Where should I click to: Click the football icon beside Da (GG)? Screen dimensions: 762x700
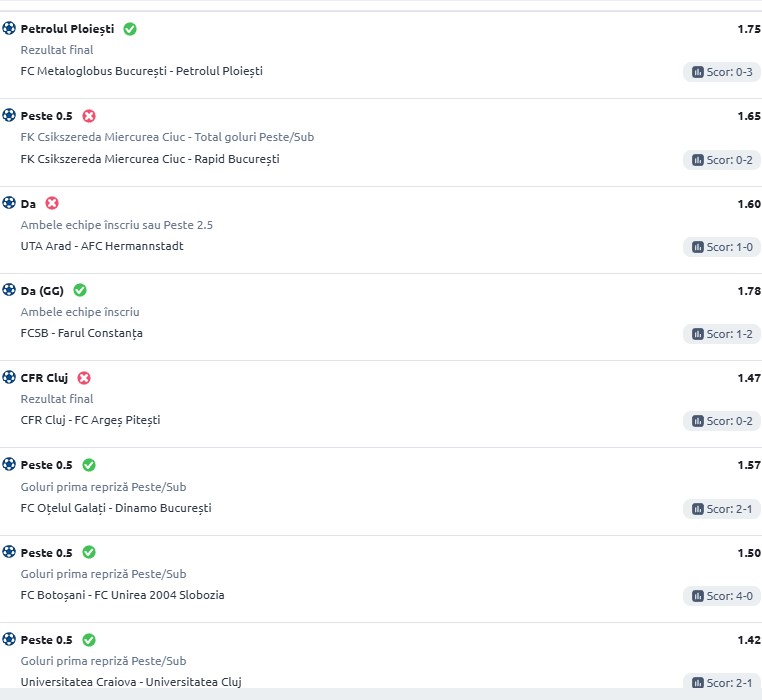[x=9, y=290]
